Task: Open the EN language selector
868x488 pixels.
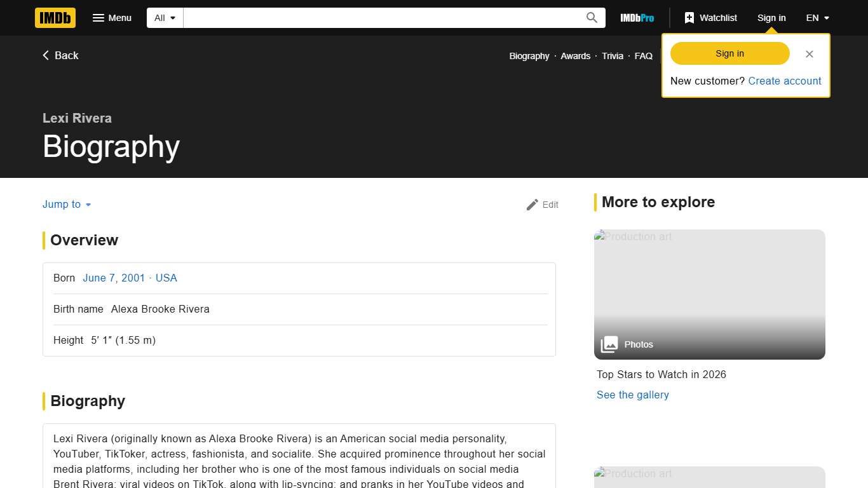Action: tap(817, 18)
